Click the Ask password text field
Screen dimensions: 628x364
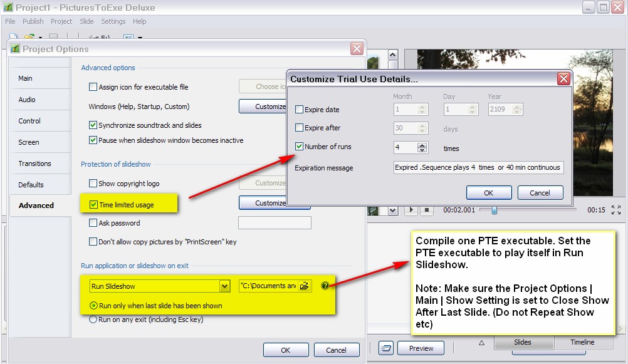click(275, 222)
